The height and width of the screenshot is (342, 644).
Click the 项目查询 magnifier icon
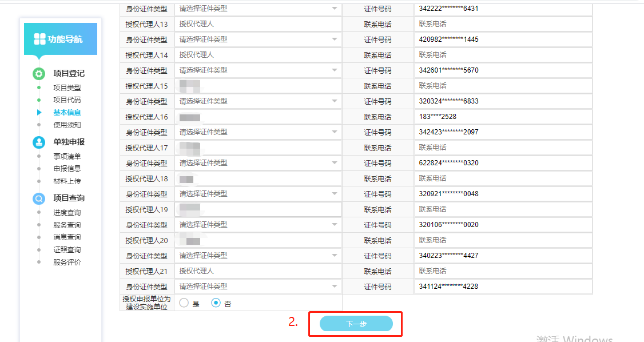(x=38, y=198)
